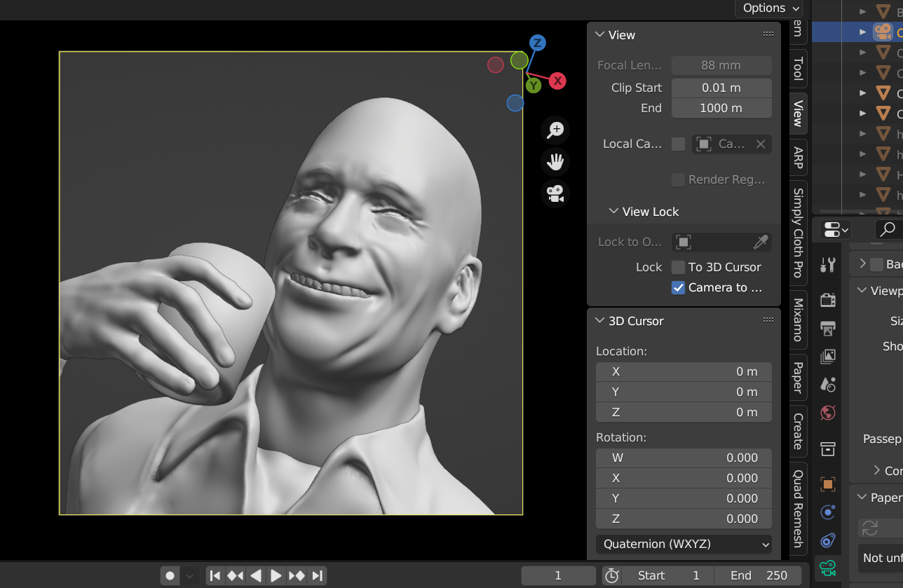903x588 pixels.
Task: Toggle camera view with the camera icon
Action: [x=555, y=193]
